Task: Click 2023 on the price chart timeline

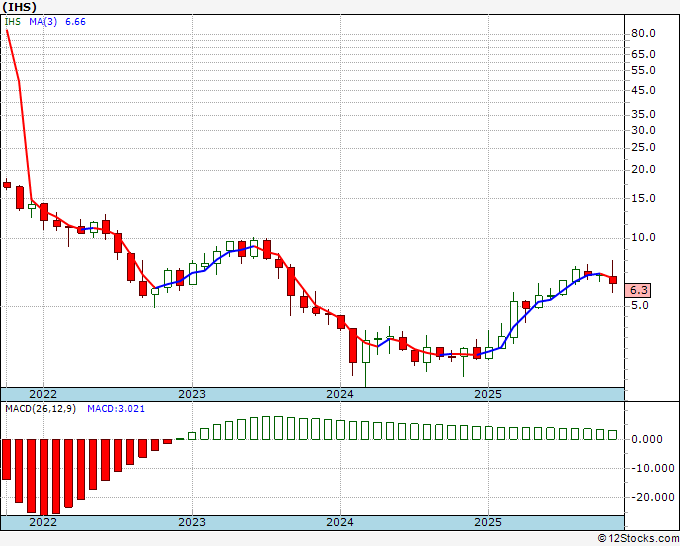Action: (192, 394)
